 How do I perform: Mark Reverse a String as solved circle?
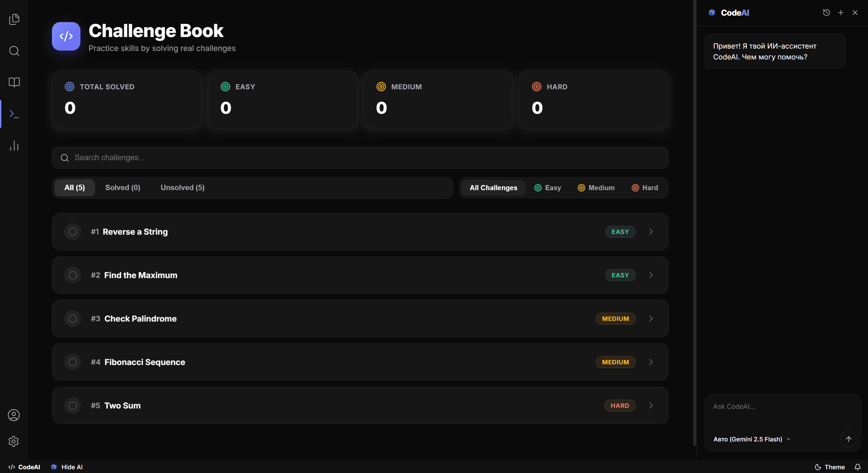[73, 232]
